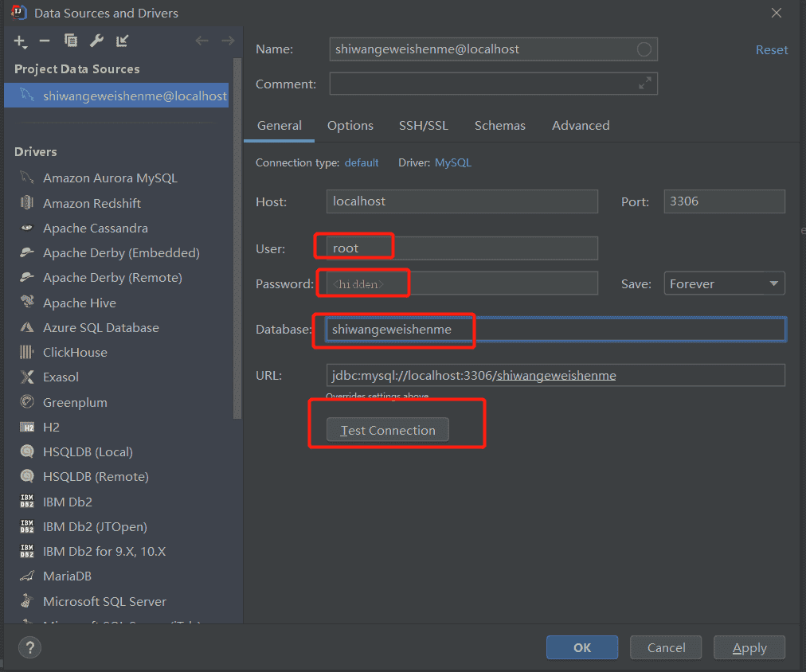The height and width of the screenshot is (672, 806).
Task: Select the HSQLDB (Local) driver
Action: point(88,451)
